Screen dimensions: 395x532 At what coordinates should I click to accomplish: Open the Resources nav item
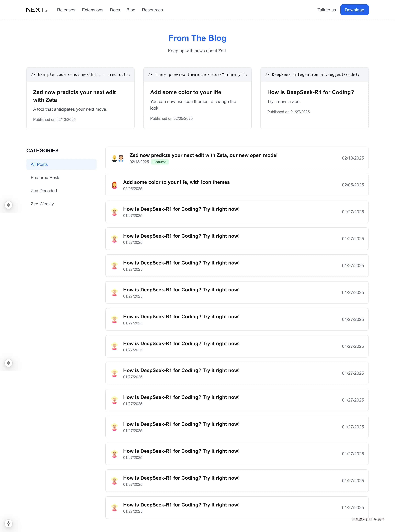(x=152, y=10)
